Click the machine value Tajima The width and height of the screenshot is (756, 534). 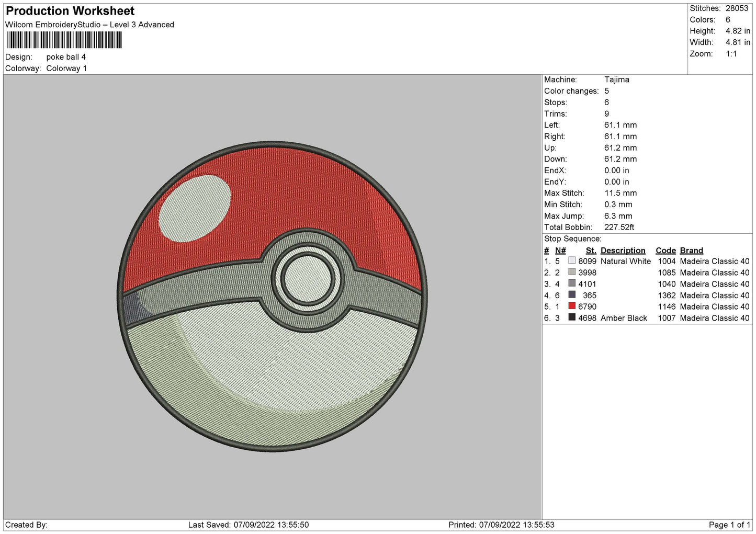[x=617, y=79]
